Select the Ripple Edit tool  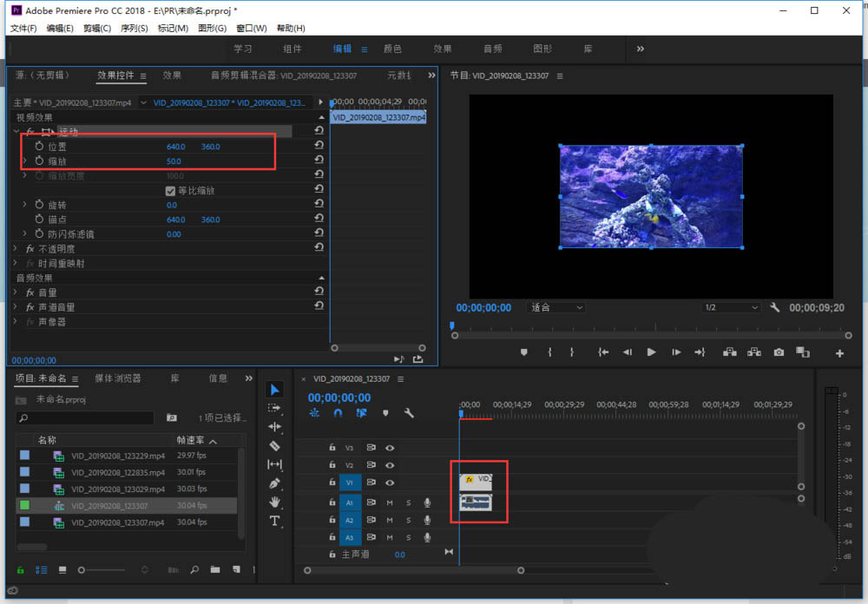tap(274, 426)
